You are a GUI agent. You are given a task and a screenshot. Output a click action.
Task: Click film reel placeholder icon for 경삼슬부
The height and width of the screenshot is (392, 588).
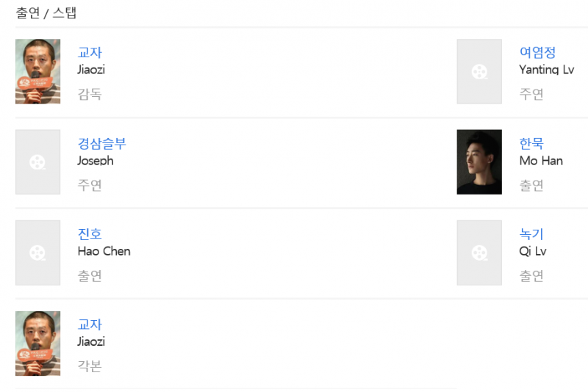[x=37, y=162]
